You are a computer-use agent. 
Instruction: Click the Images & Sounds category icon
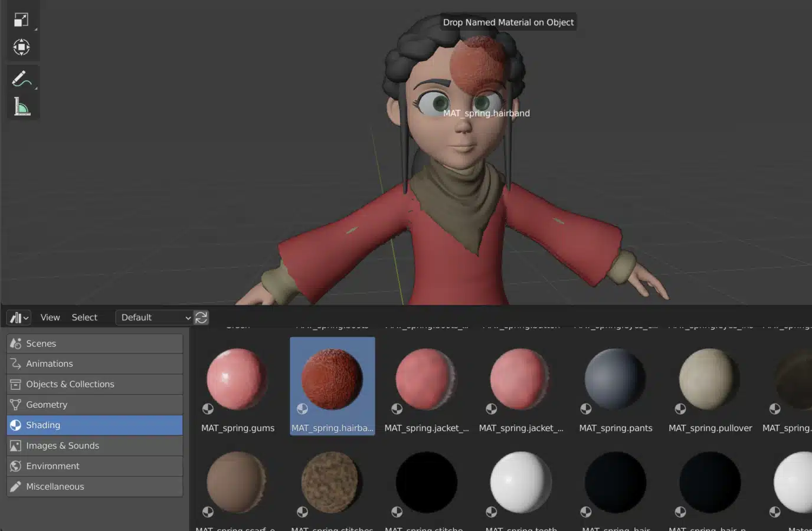tap(16, 445)
